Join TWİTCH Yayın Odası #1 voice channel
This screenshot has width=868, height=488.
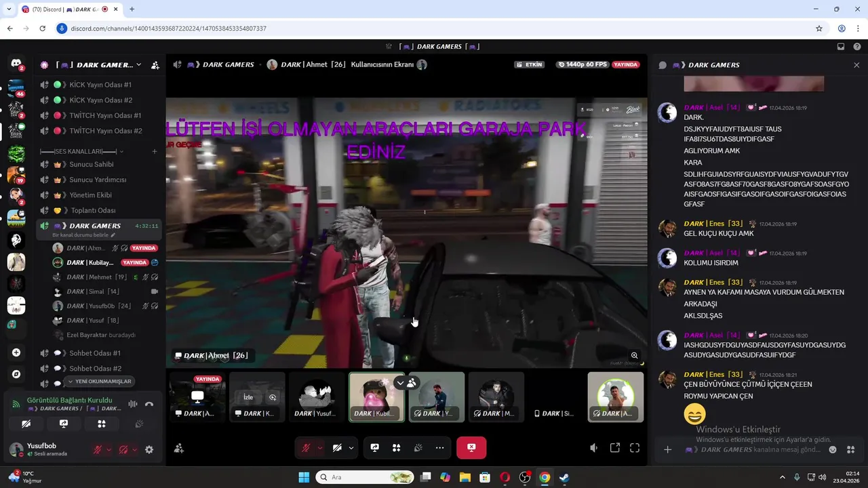[100, 115]
